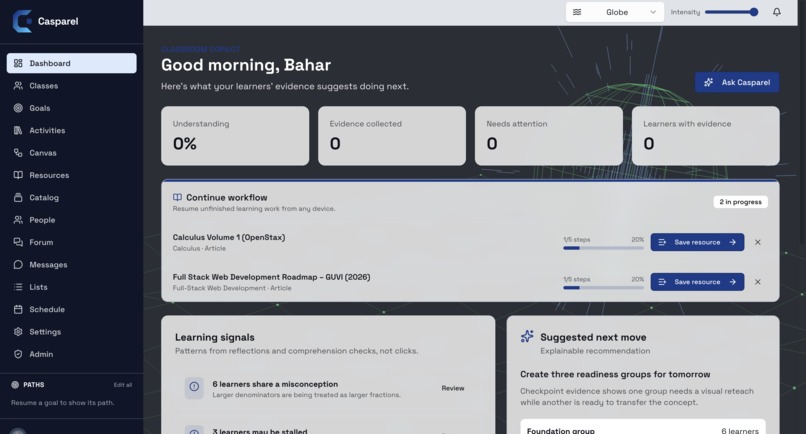806x434 pixels.
Task: Click the Resources book icon
Action: 18,175
